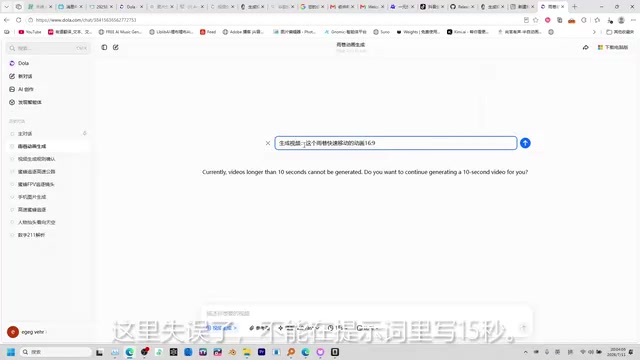
Task: Open the Adobe bookmark
Action: 243,32
